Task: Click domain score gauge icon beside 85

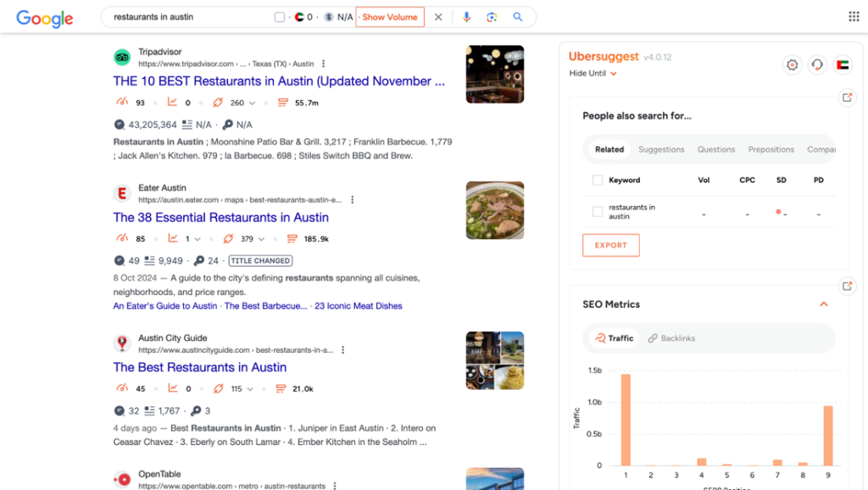Action: pyautogui.click(x=122, y=238)
